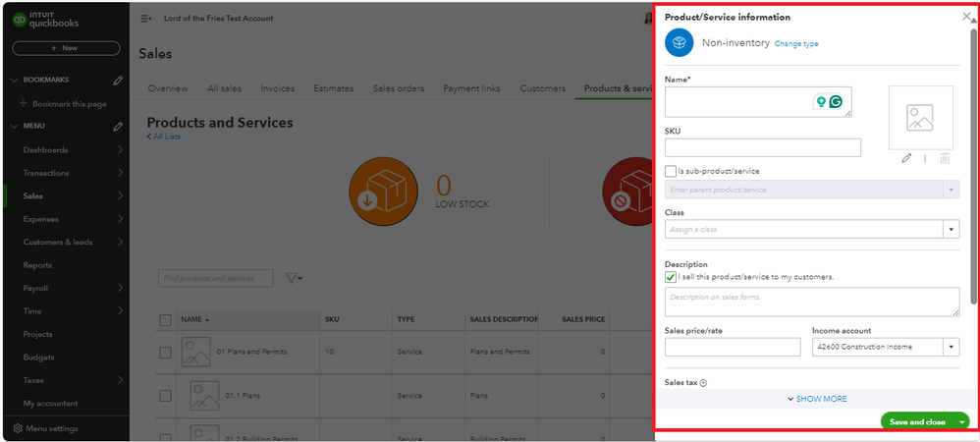
Task: Open the Estimates tab
Action: point(333,88)
